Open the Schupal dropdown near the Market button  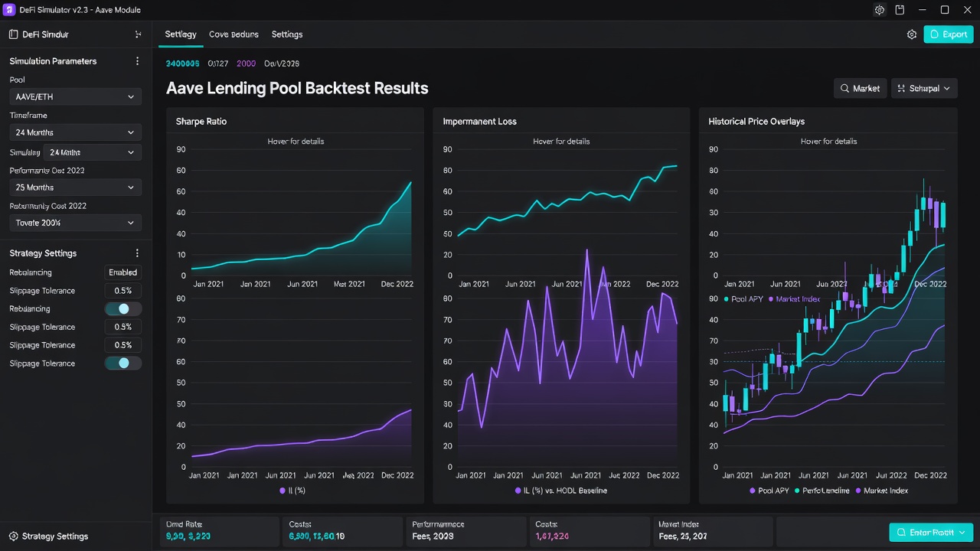pyautogui.click(x=924, y=89)
